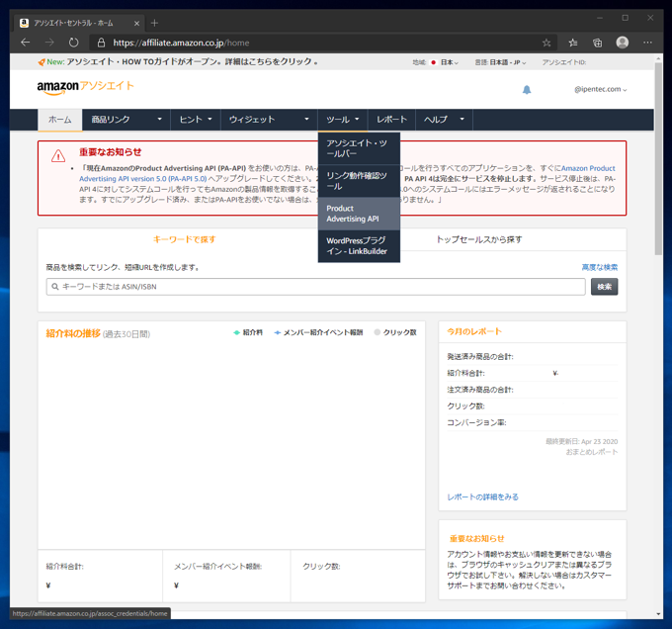Select アソシエイト・ツールバー from menu

(x=359, y=148)
